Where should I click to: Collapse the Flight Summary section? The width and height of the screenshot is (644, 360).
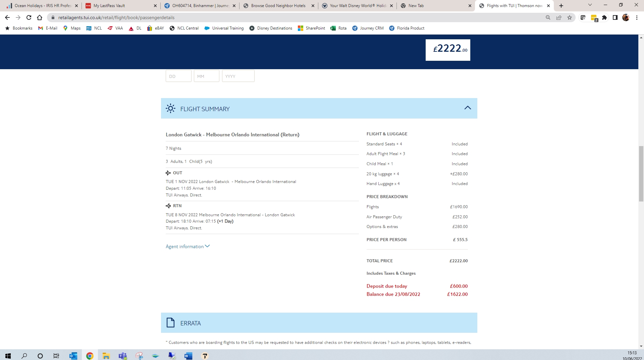tap(468, 108)
